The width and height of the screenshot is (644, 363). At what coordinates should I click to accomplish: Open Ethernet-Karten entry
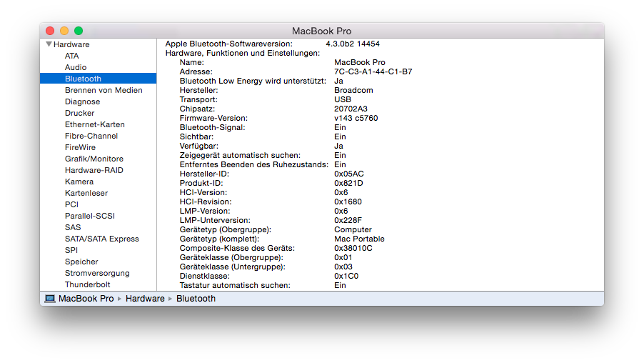click(94, 124)
